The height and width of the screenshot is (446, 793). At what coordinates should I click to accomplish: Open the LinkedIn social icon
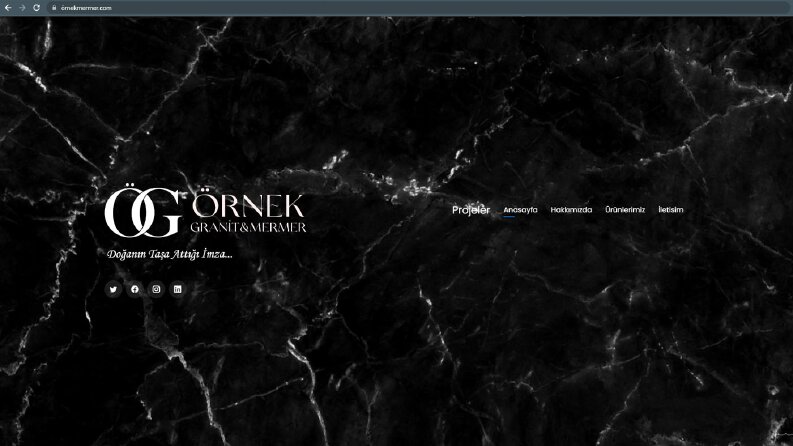click(178, 289)
